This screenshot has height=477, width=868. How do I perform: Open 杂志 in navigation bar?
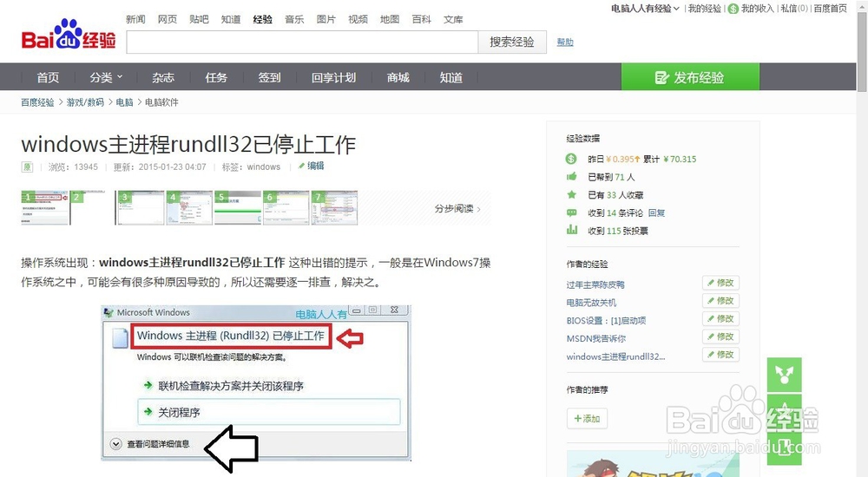(x=163, y=77)
